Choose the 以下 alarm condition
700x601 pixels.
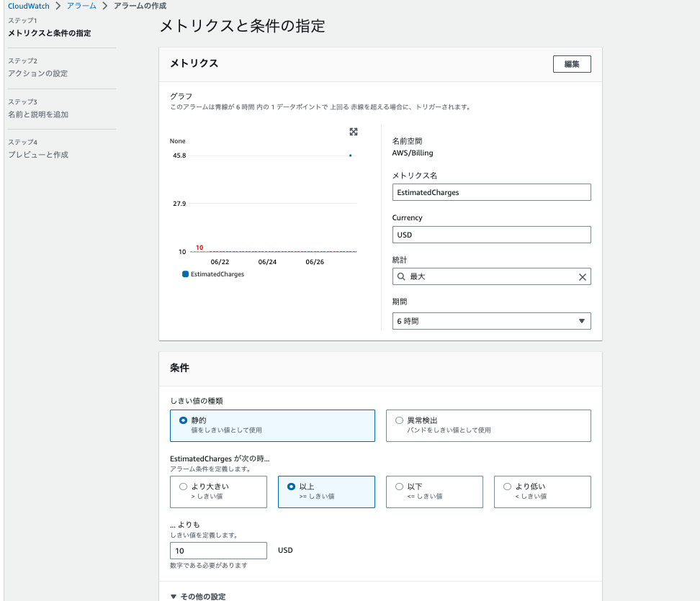pyautogui.click(x=399, y=486)
